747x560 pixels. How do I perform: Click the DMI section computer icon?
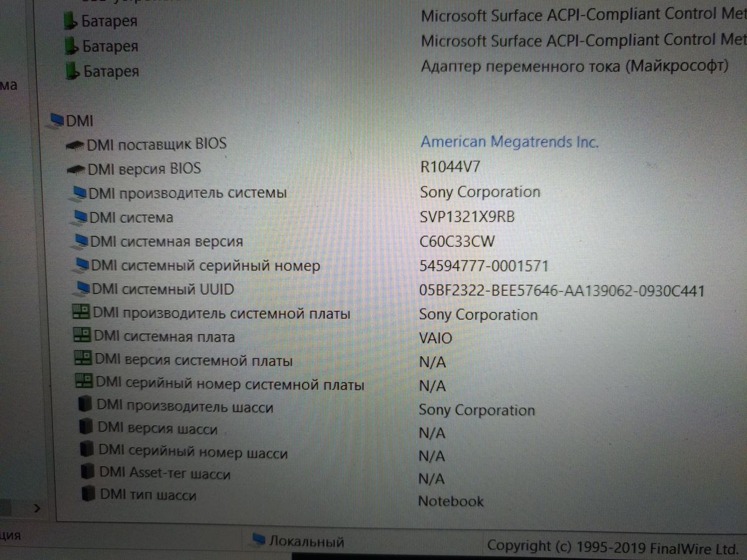coord(57,119)
